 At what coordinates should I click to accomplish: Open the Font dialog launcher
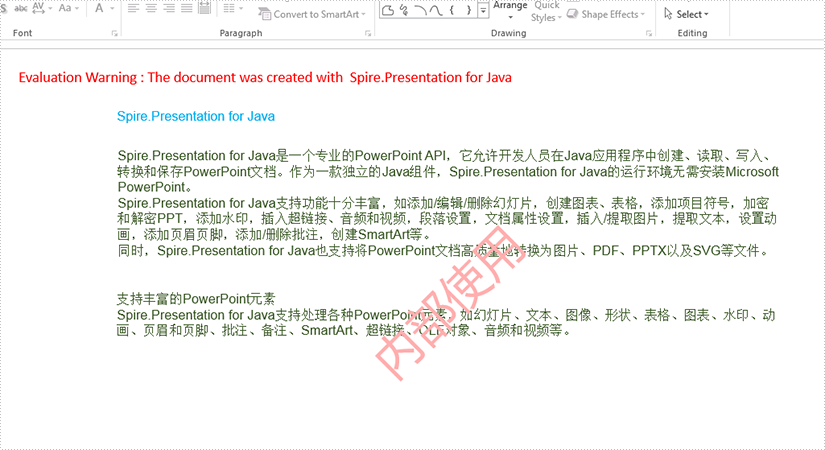(x=114, y=33)
